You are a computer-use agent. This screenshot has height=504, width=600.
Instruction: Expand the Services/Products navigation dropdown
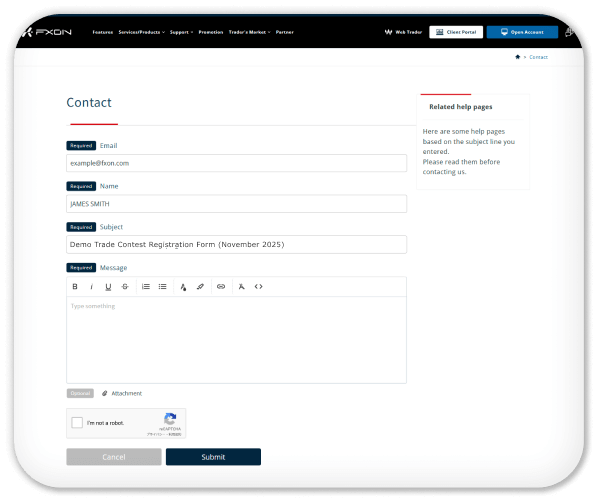click(x=141, y=32)
